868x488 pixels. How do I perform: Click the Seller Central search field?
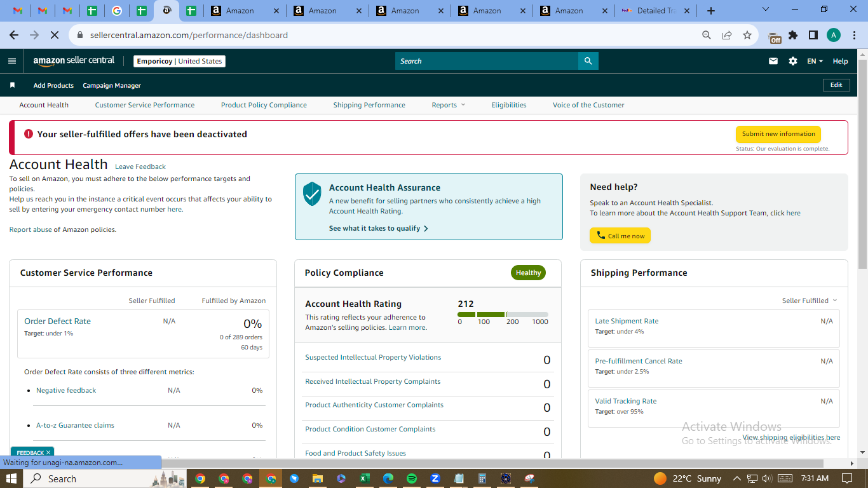coord(487,61)
